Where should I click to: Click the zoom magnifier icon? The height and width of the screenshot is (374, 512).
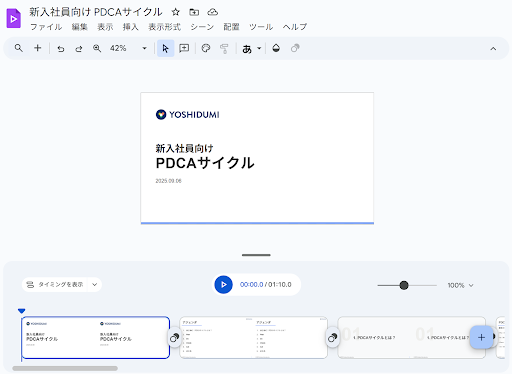[x=97, y=48]
